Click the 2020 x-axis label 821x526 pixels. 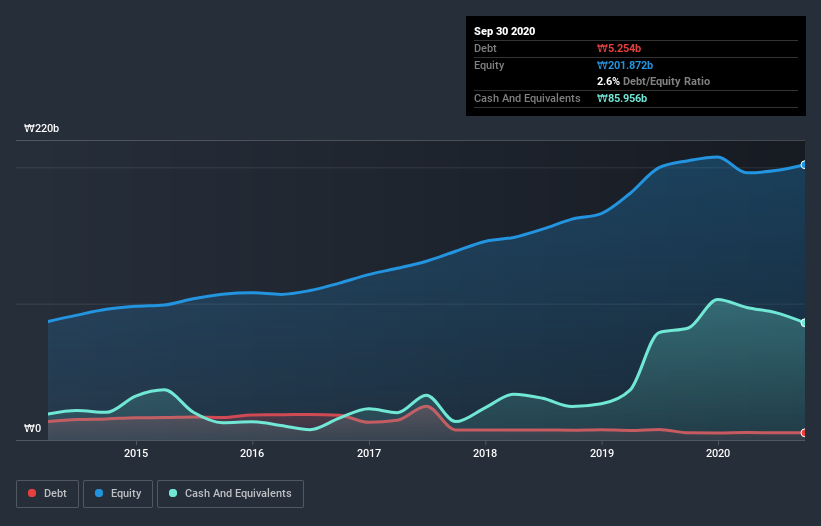coord(718,453)
